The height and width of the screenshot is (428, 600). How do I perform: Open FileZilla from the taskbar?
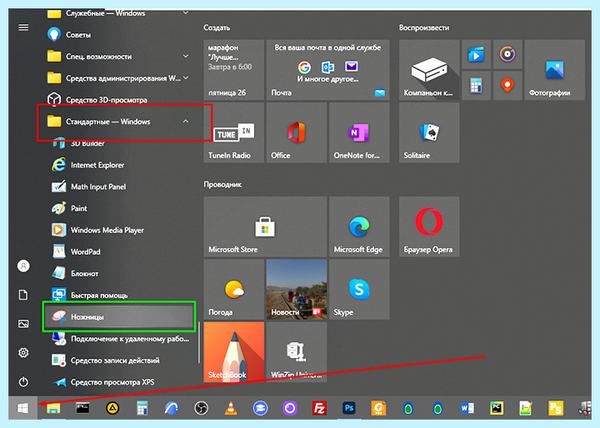319,408
